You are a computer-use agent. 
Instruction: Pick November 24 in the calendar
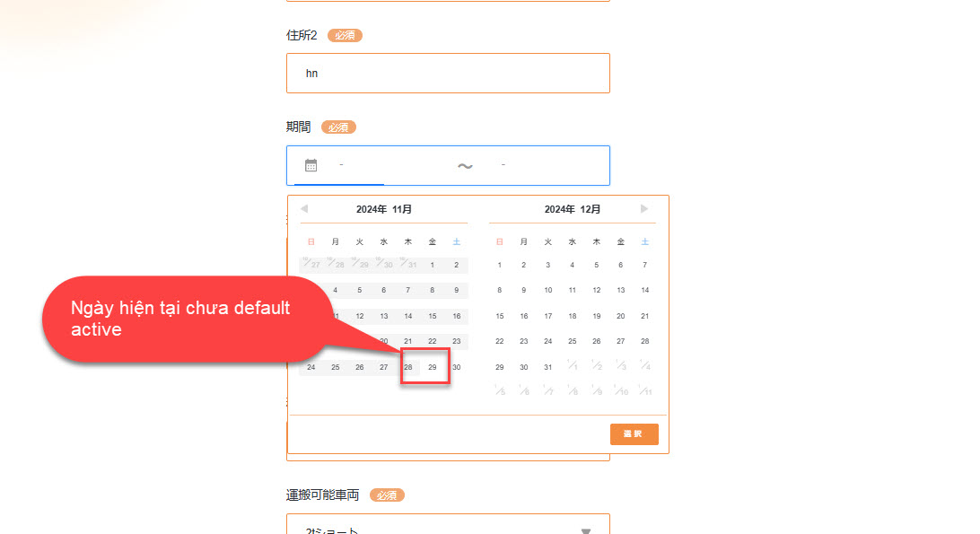(311, 367)
